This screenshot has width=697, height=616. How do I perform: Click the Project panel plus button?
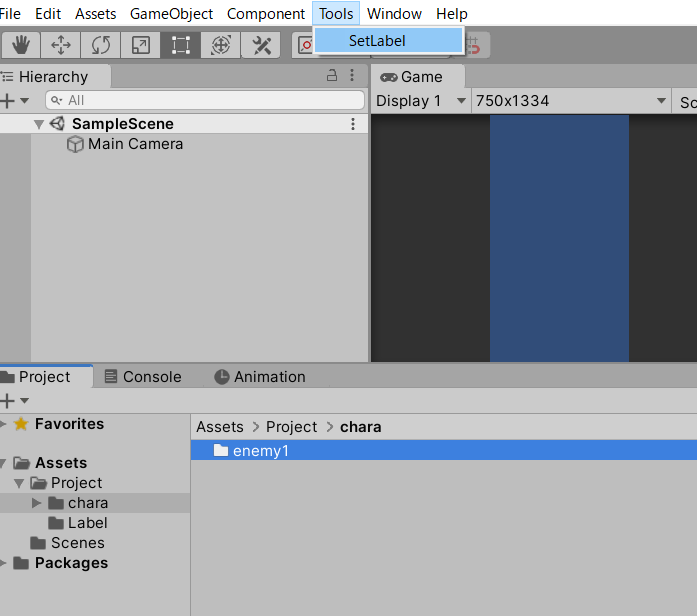tap(7, 401)
